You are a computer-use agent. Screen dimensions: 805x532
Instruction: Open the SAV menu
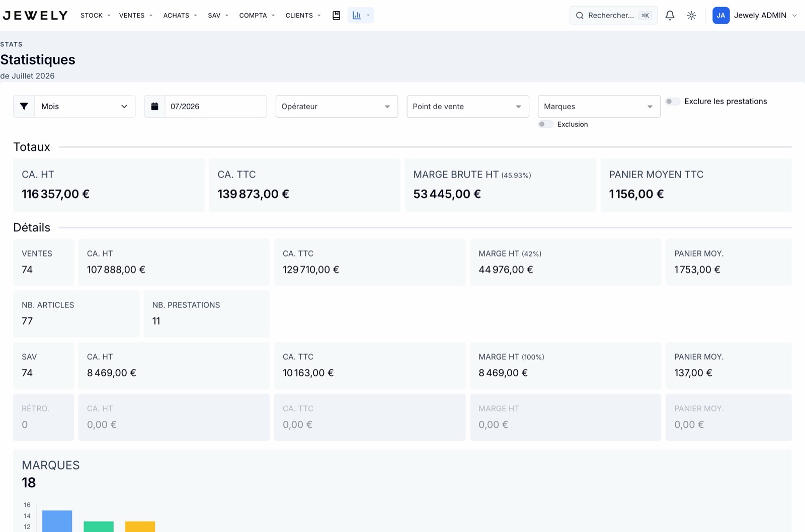click(218, 16)
